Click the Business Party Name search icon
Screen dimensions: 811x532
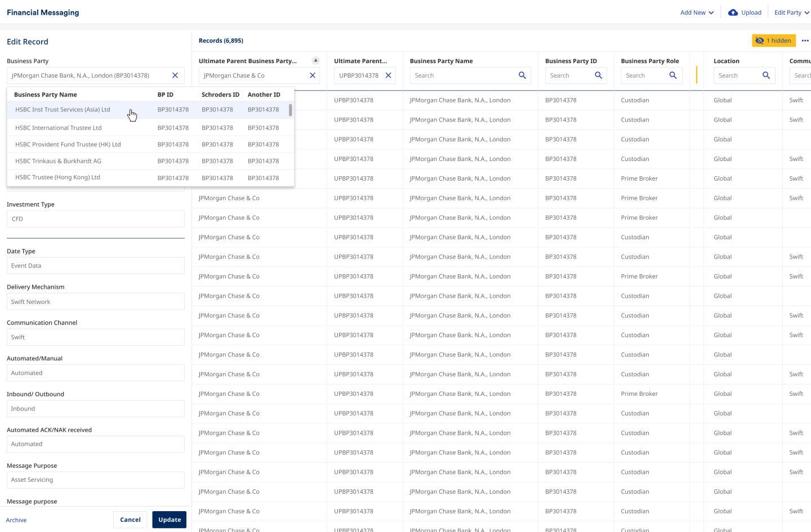522,75
